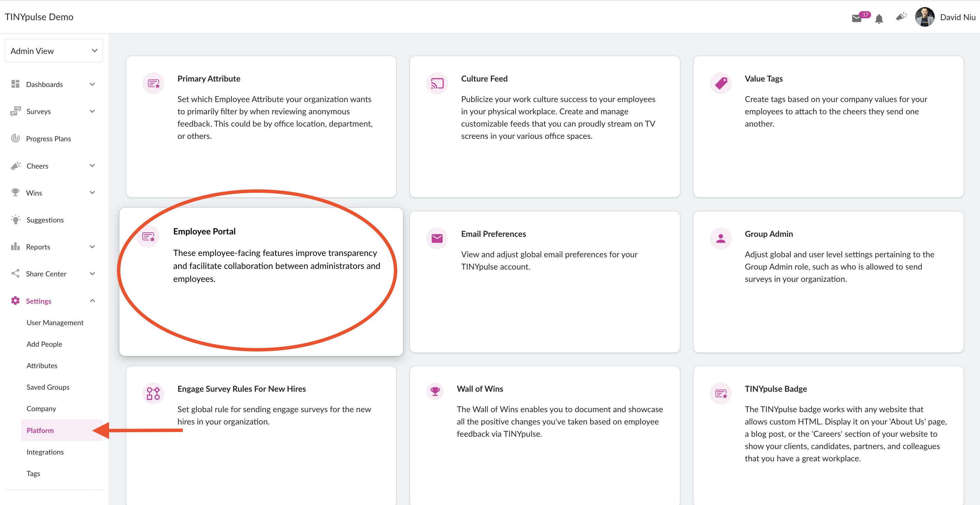Expand the Reports menu chevron
This screenshot has height=505, width=980.
tap(92, 247)
